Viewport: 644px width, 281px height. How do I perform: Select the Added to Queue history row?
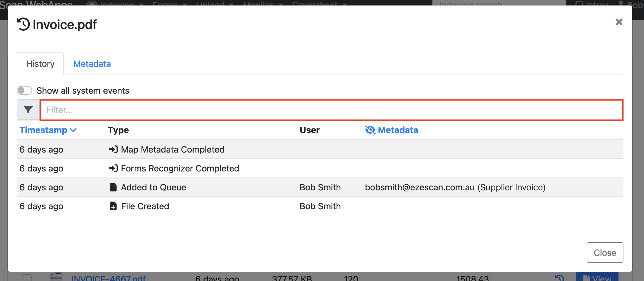tap(320, 187)
